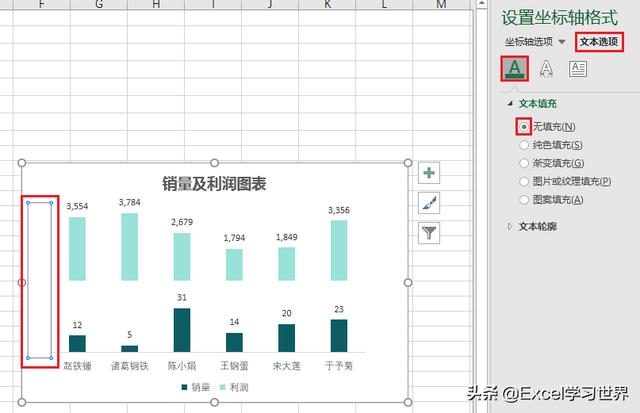This screenshot has height=413, width=640.
Task: Click the 诸葛钢铁 axis label
Action: (129, 366)
